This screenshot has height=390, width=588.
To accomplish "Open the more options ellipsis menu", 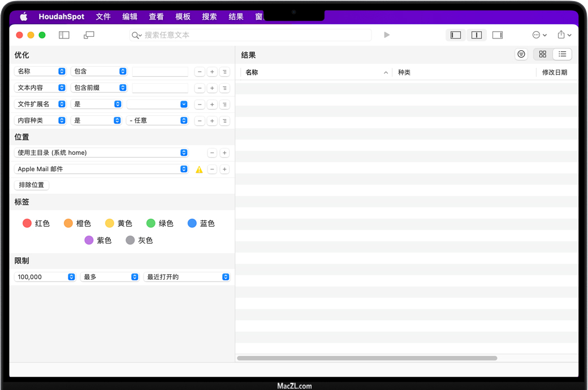I will [x=537, y=35].
